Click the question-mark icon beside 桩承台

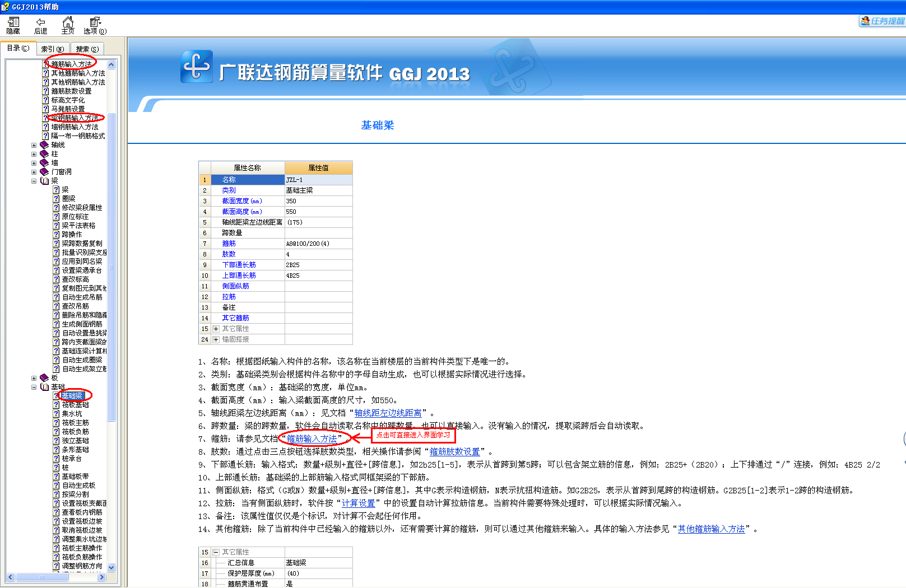(x=56, y=459)
